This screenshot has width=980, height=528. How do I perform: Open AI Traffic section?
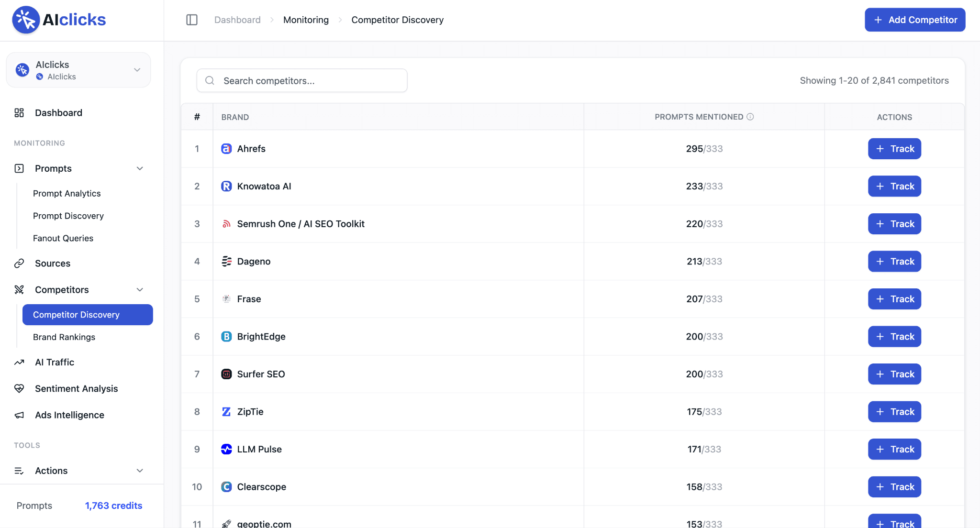[x=55, y=363]
